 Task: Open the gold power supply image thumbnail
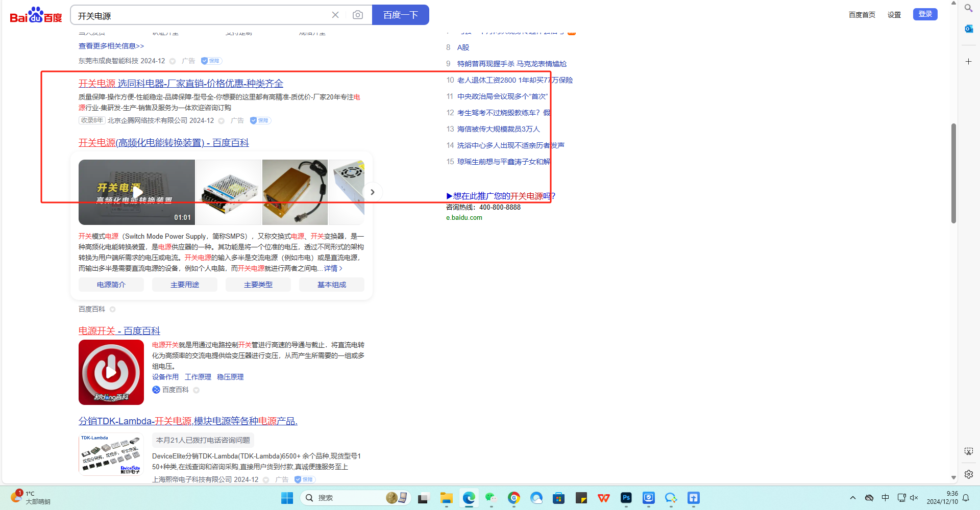click(x=295, y=192)
